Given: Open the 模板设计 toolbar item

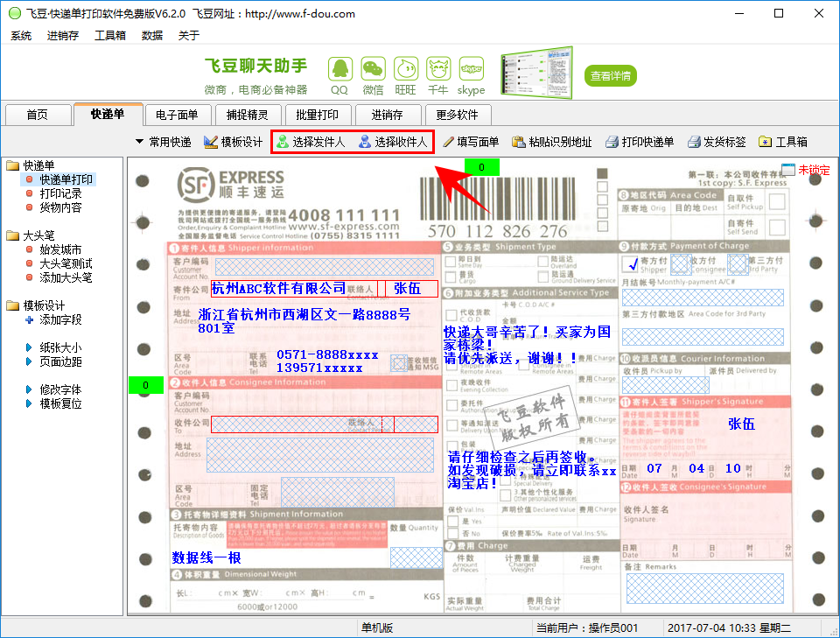Looking at the screenshot, I should (234, 142).
